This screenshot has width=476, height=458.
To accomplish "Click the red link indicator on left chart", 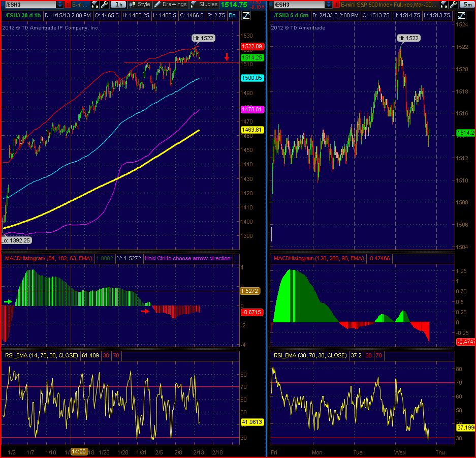I will pyautogui.click(x=68, y=5).
